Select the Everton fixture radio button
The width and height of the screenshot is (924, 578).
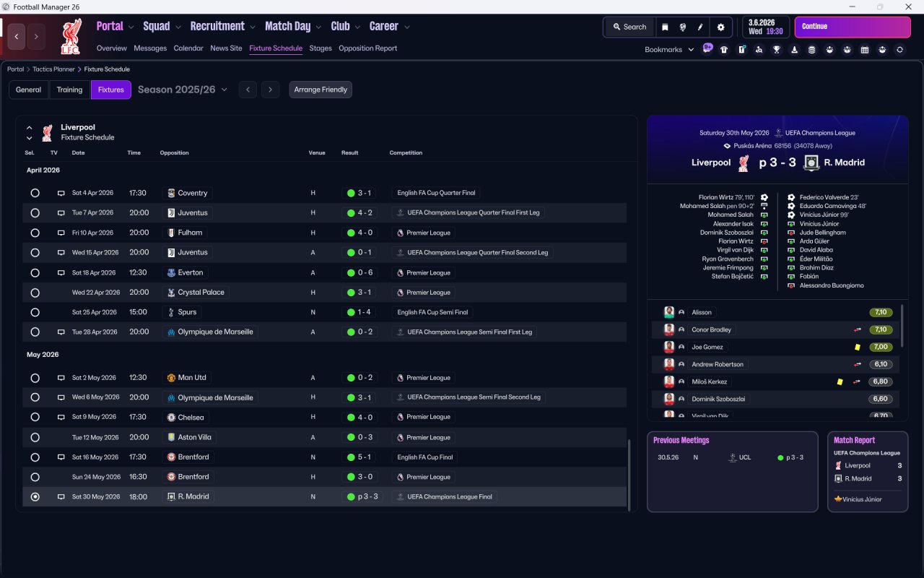35,273
